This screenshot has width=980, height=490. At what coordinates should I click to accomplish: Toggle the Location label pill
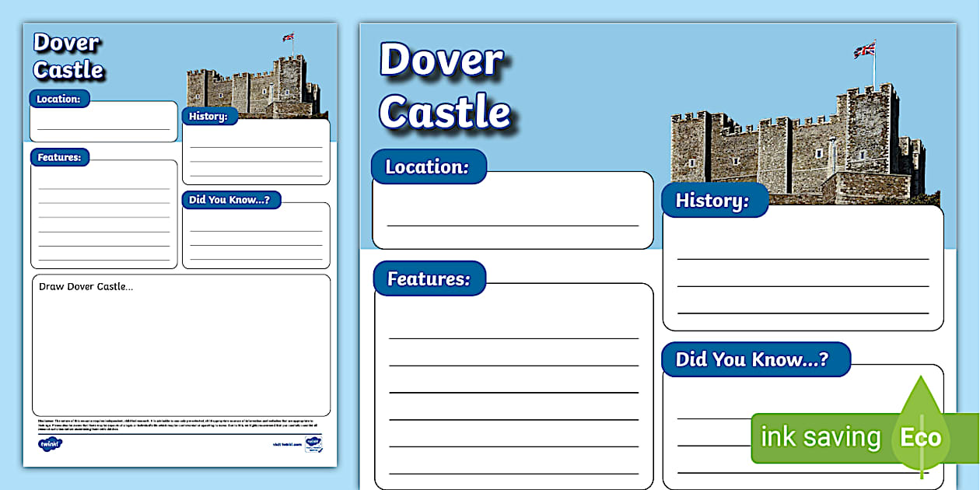click(x=429, y=166)
